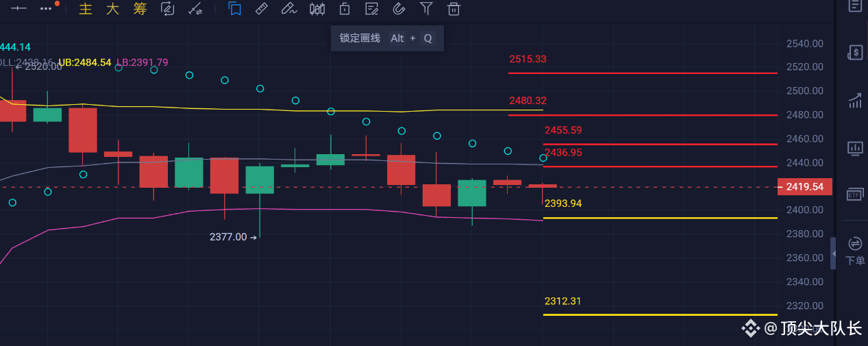
Task: Select the 2455.59 red line label
Action: tap(563, 130)
